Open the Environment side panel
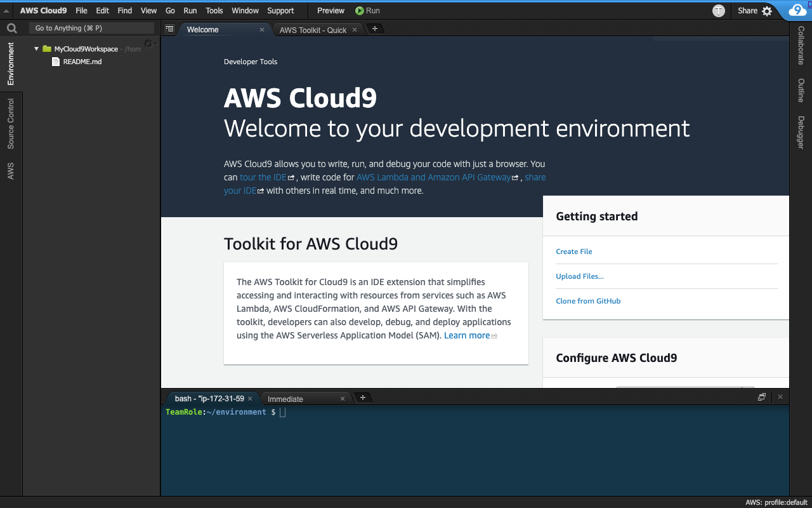 11,64
